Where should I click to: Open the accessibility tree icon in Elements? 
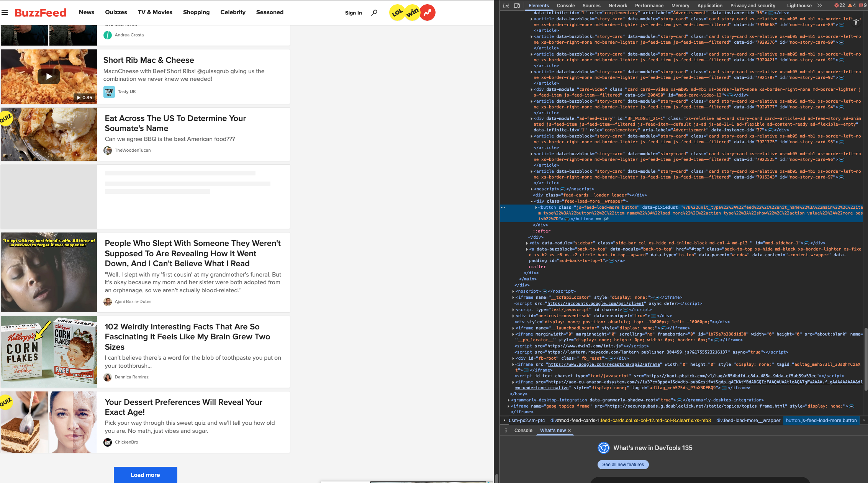coord(856,22)
